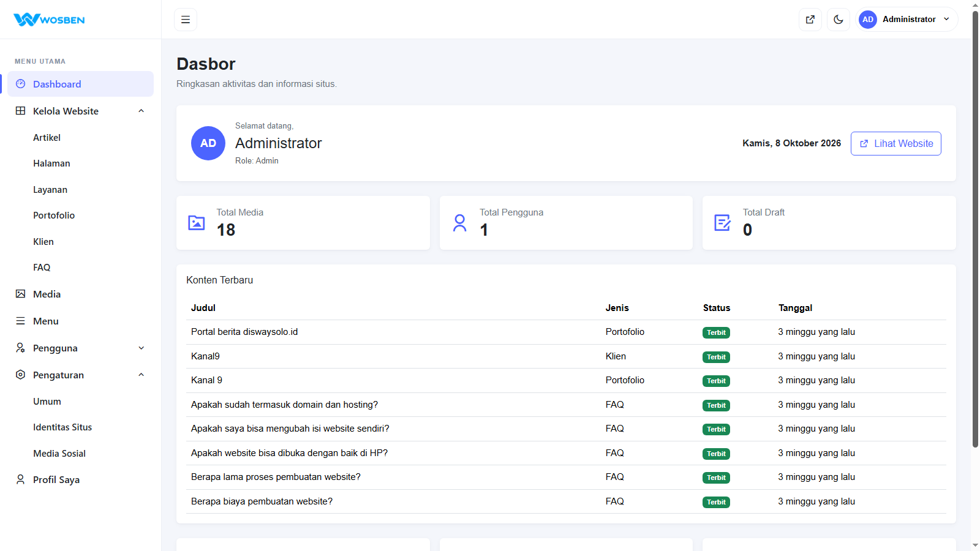Click the Total Draft edit icon
The width and height of the screenshot is (980, 551).
(723, 223)
